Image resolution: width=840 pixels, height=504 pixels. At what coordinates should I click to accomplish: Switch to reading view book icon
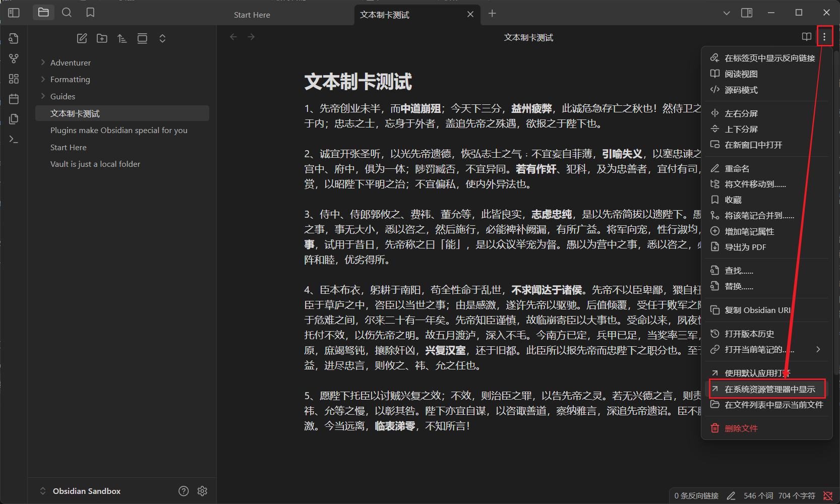806,37
